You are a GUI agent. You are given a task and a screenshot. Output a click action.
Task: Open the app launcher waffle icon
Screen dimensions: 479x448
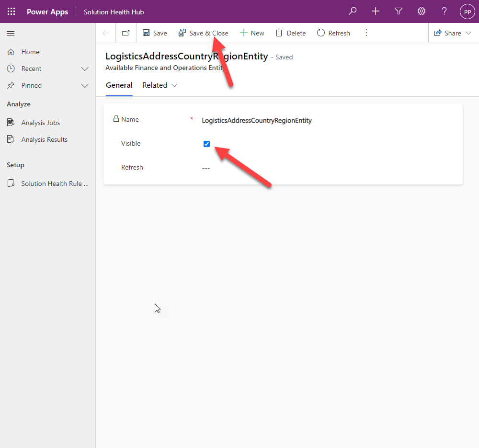pos(11,11)
